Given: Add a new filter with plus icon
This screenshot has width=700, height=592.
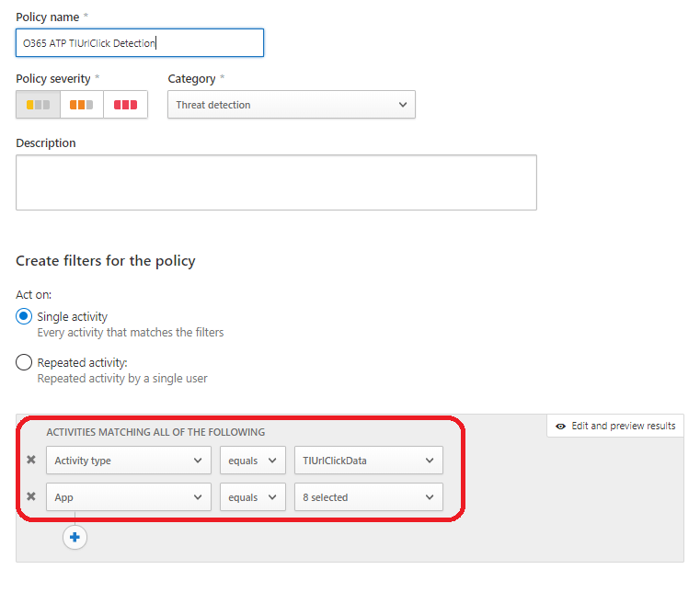Looking at the screenshot, I should [75, 537].
